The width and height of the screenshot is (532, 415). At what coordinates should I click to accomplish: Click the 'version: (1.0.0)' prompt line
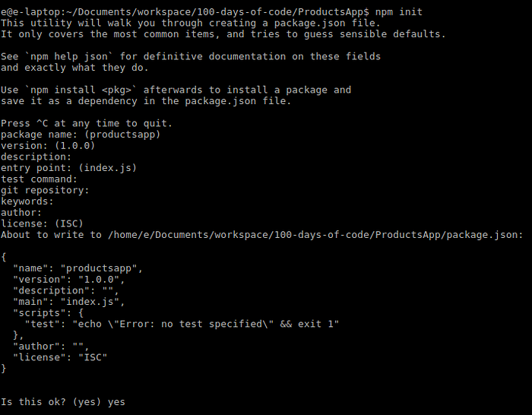coord(48,146)
